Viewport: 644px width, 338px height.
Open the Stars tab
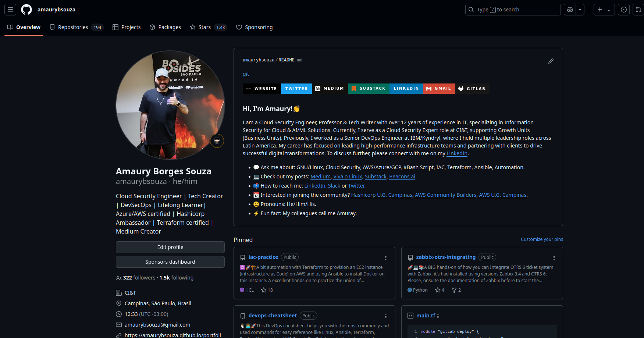pos(209,27)
